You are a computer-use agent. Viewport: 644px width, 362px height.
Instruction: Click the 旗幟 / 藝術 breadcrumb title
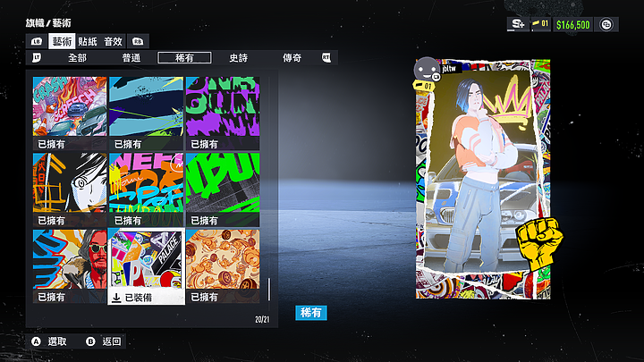48,23
